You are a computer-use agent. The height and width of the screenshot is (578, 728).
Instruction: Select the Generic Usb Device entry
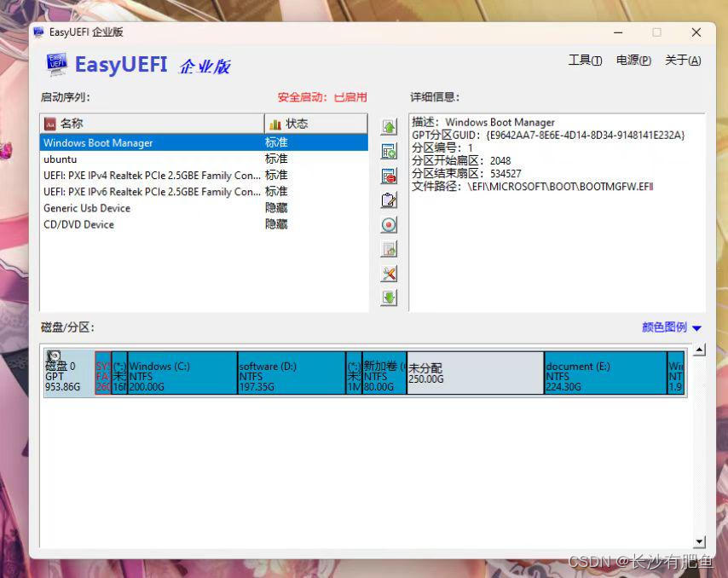pyautogui.click(x=204, y=208)
